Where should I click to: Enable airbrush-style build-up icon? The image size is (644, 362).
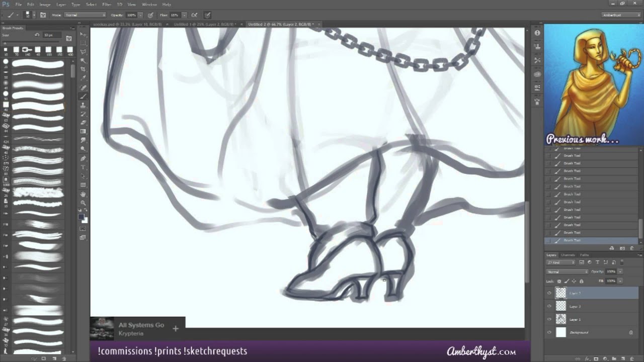tap(194, 15)
